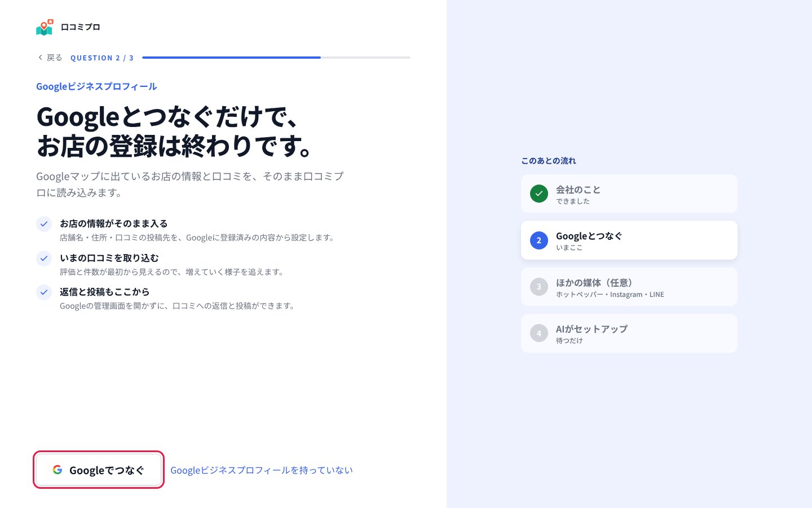Click the 口コミプロ brand name text
This screenshot has height=508, width=812.
(x=81, y=27)
